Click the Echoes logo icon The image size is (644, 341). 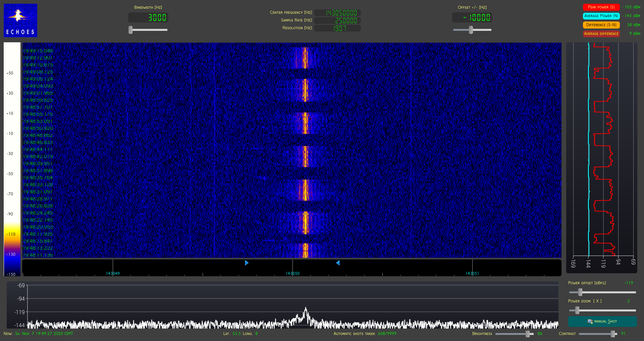click(20, 20)
